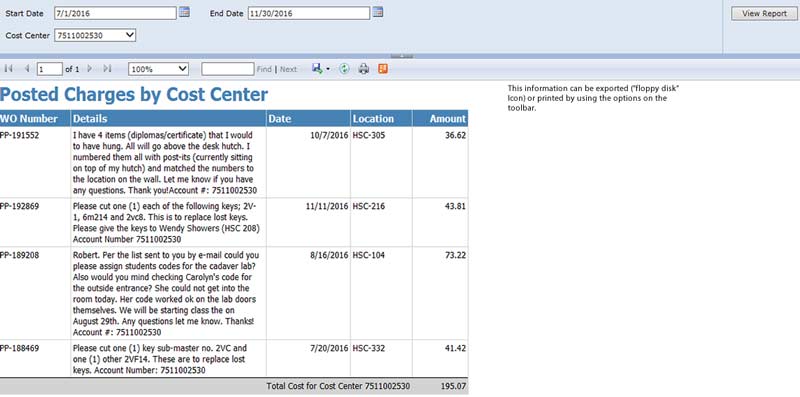Click the cadaver lab codes request details

tap(166, 293)
